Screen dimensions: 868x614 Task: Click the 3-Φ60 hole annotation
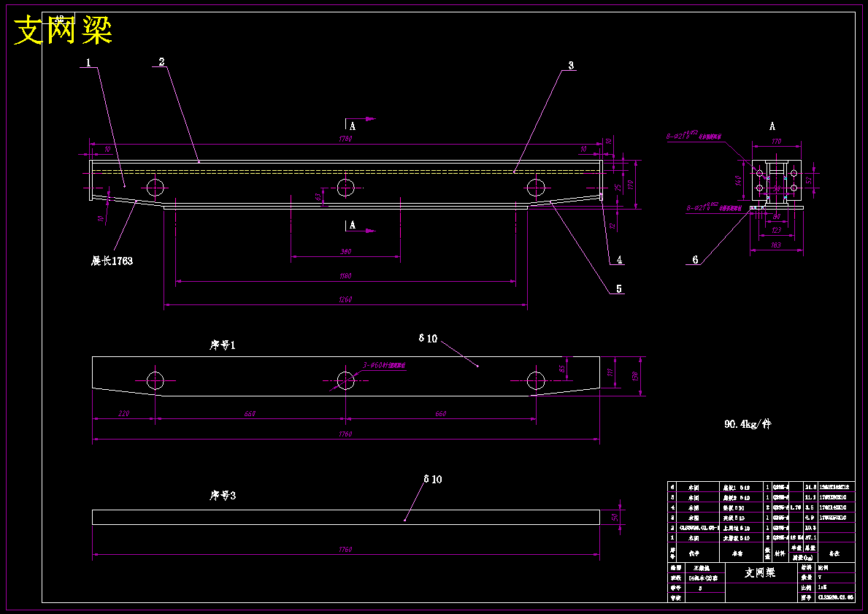pos(385,366)
